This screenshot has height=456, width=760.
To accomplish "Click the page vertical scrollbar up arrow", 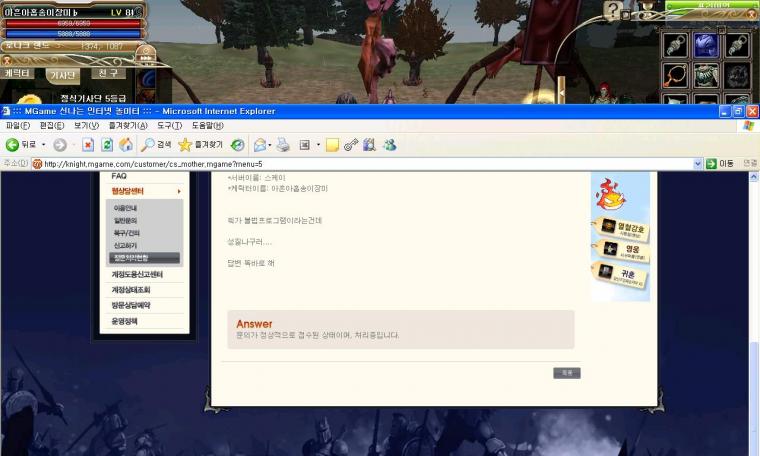I will pos(754,177).
